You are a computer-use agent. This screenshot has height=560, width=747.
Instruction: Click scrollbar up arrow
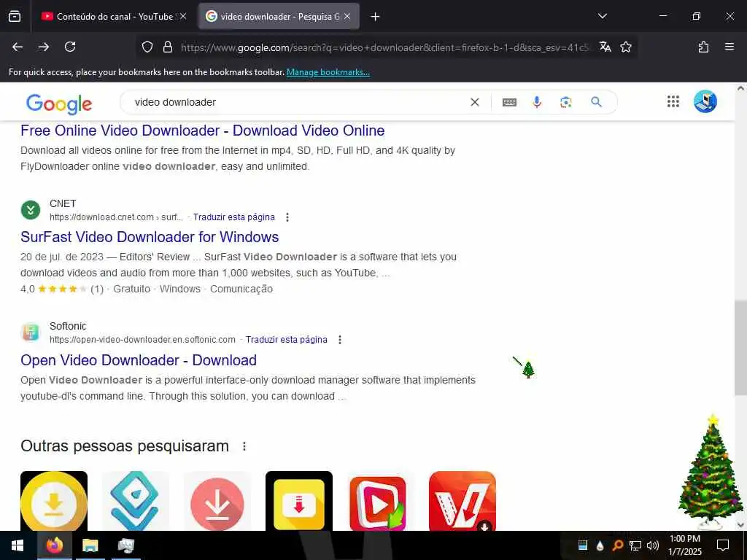[x=741, y=88]
